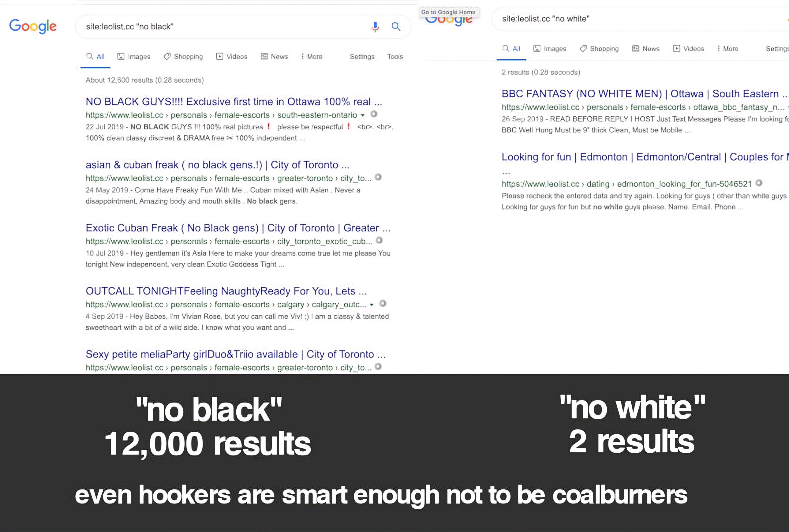Image resolution: width=789 pixels, height=532 pixels.
Task: Open the Shopping tab in left search
Action: [x=183, y=57]
